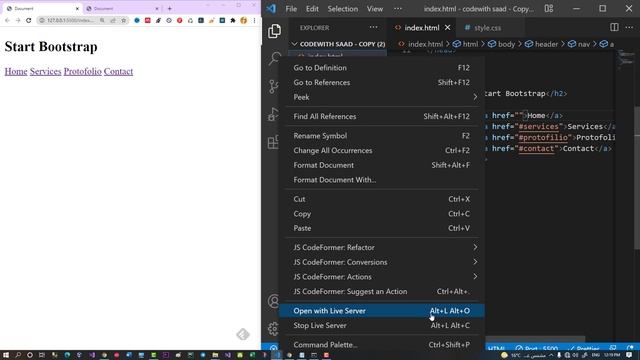Open the Selection menu

(342, 9)
